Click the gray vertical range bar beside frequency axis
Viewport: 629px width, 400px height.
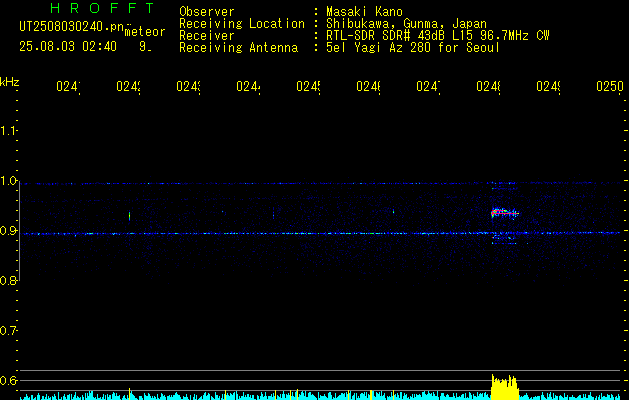click(x=20, y=233)
